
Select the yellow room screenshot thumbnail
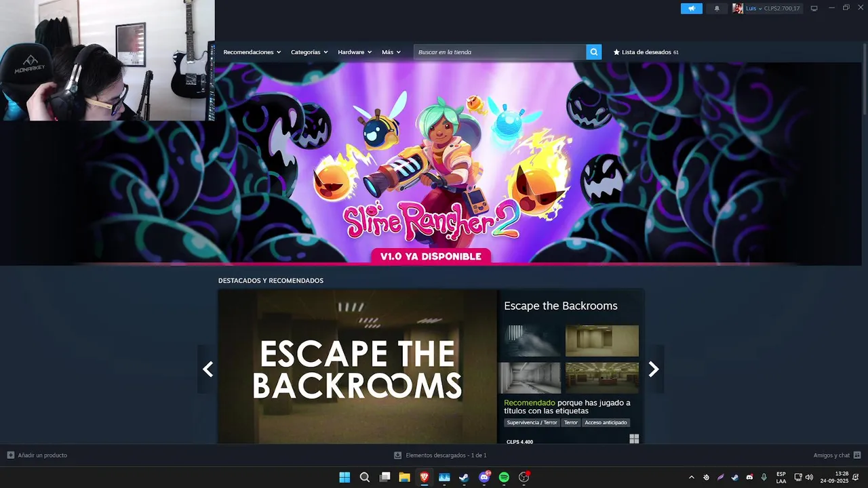click(602, 341)
